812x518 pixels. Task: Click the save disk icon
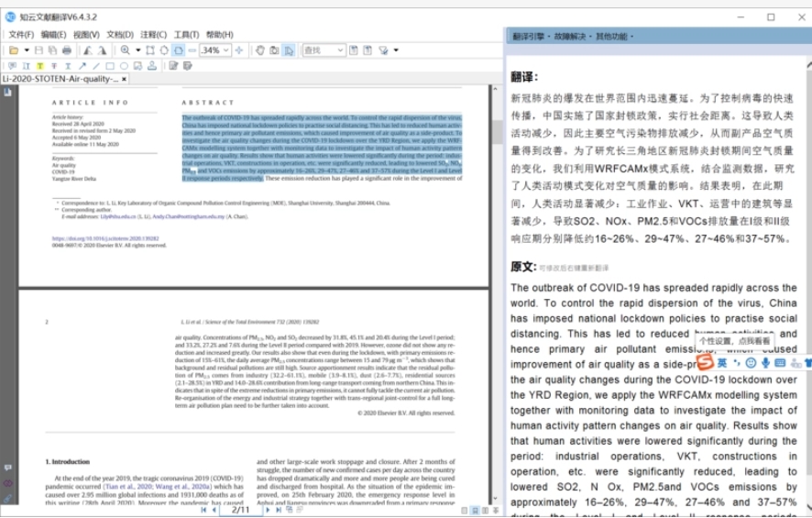(38, 50)
